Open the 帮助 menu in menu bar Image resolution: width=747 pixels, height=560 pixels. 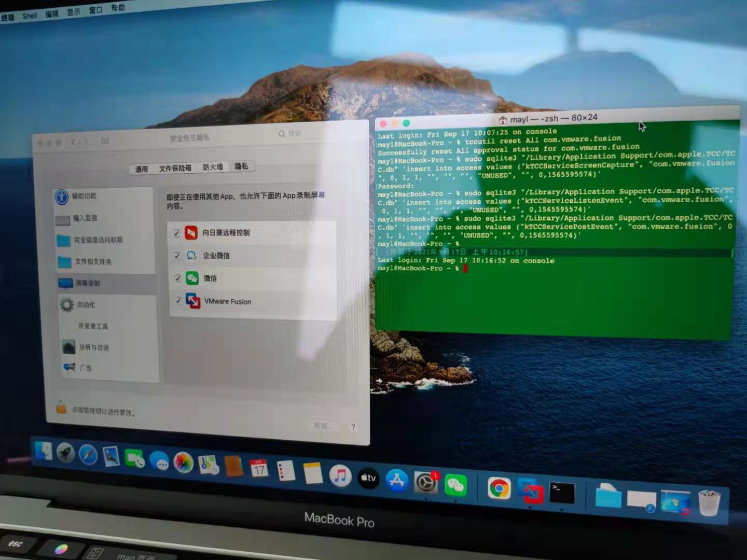118,8
